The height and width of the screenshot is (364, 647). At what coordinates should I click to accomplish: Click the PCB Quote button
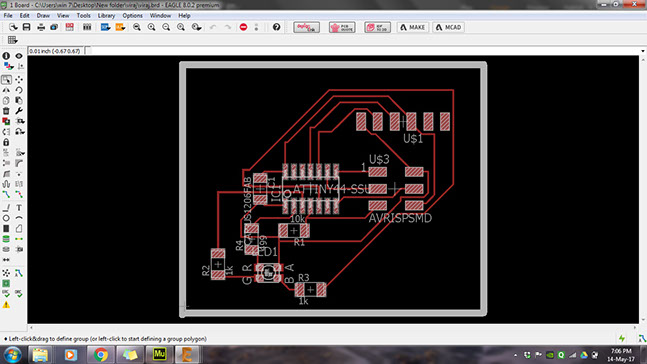(342, 27)
